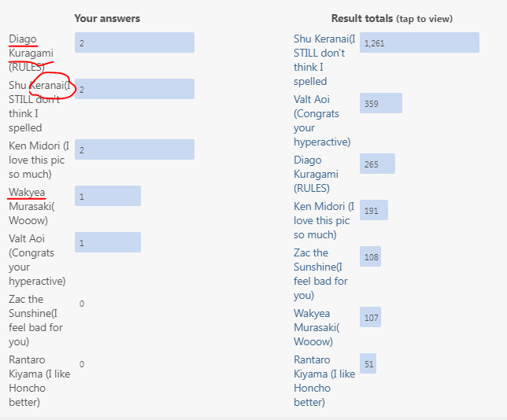Click Diago Kuragami's answer bar under Your answers
The width and height of the screenshot is (507, 420).
tap(135, 42)
